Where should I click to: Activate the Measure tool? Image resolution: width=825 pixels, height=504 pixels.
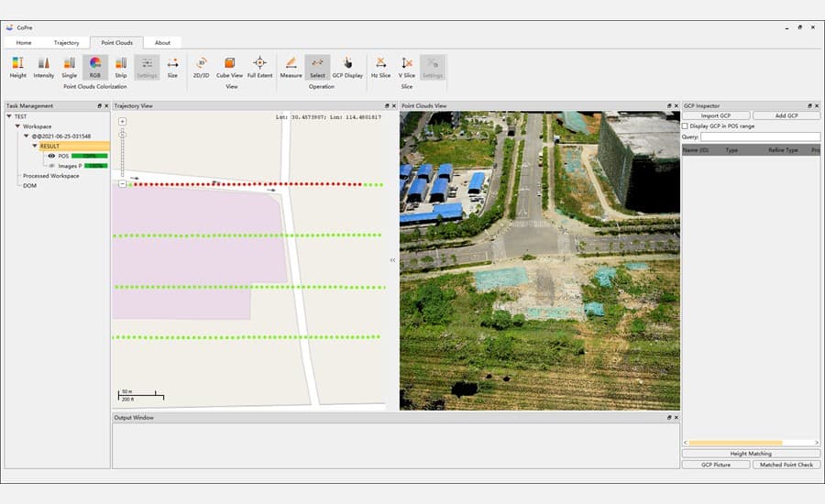pyautogui.click(x=291, y=63)
